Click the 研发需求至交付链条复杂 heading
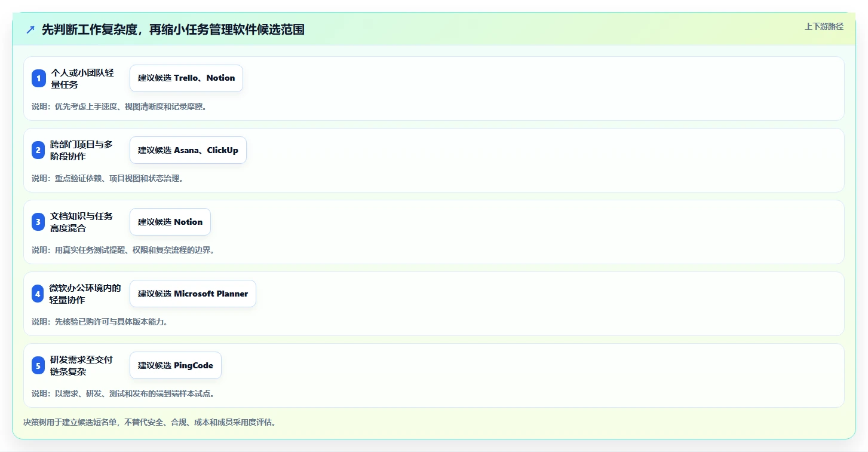This screenshot has width=868, height=452. [82, 365]
